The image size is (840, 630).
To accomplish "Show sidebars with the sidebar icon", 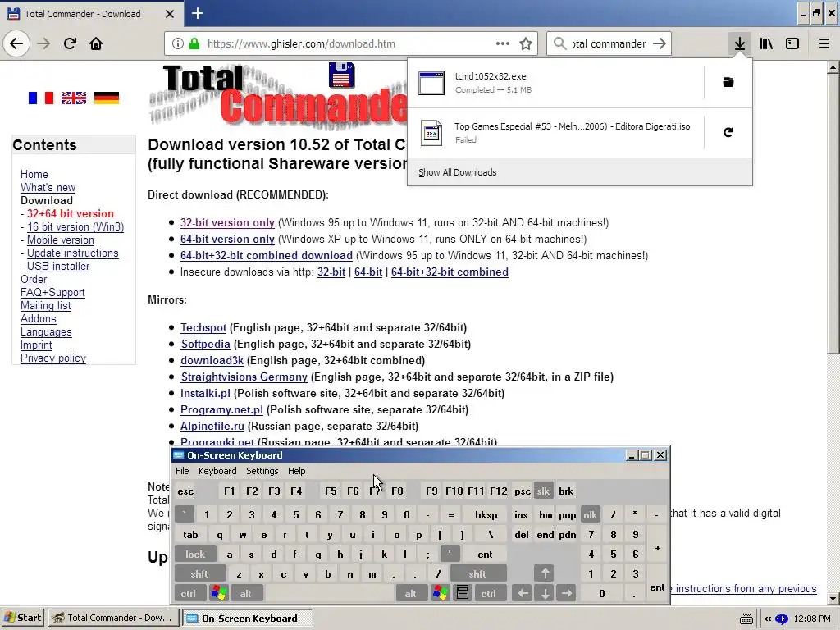I will pyautogui.click(x=792, y=43).
